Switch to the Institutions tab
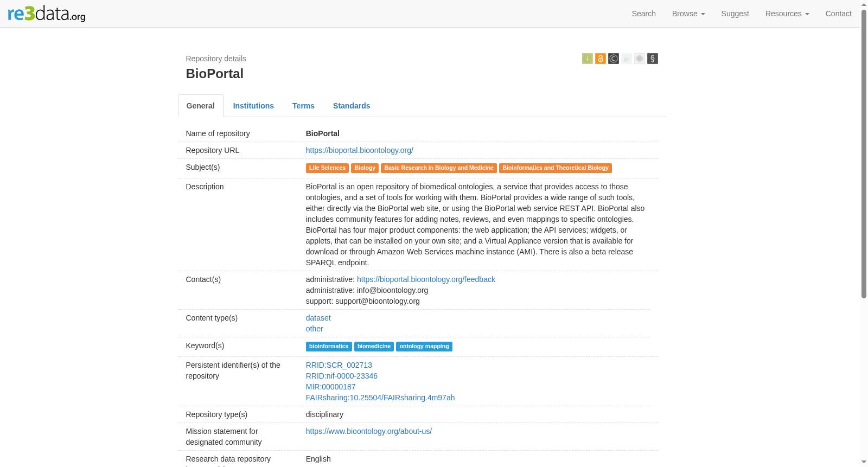This screenshot has height=467, width=868. point(253,106)
